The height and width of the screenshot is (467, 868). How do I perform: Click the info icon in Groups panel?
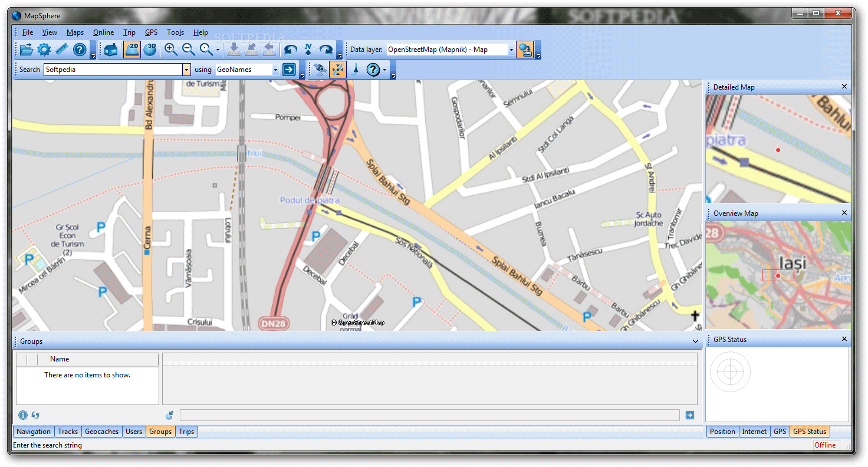pos(24,415)
